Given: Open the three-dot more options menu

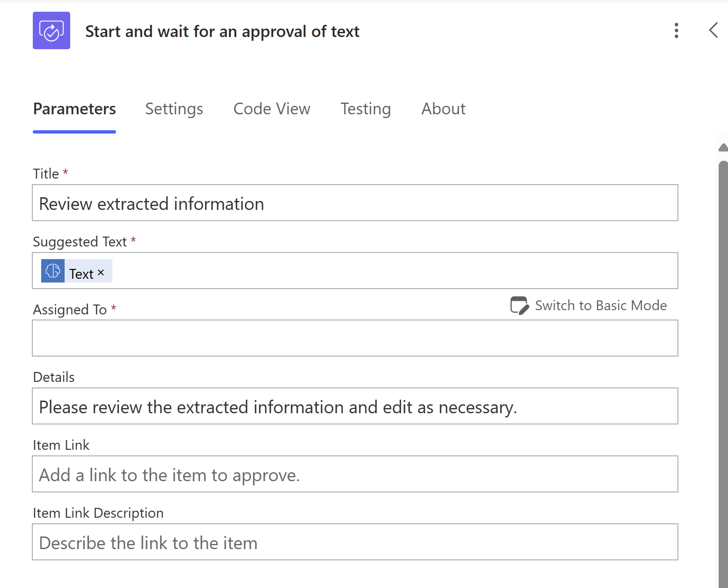Looking at the screenshot, I should [676, 30].
